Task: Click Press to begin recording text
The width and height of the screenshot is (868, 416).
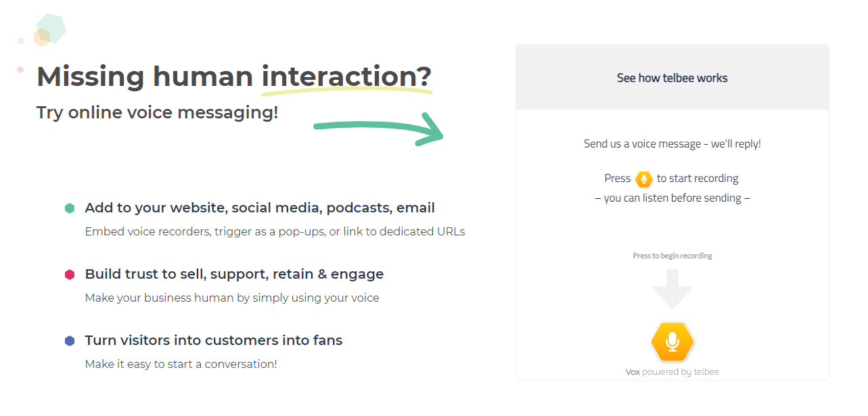Action: (672, 256)
